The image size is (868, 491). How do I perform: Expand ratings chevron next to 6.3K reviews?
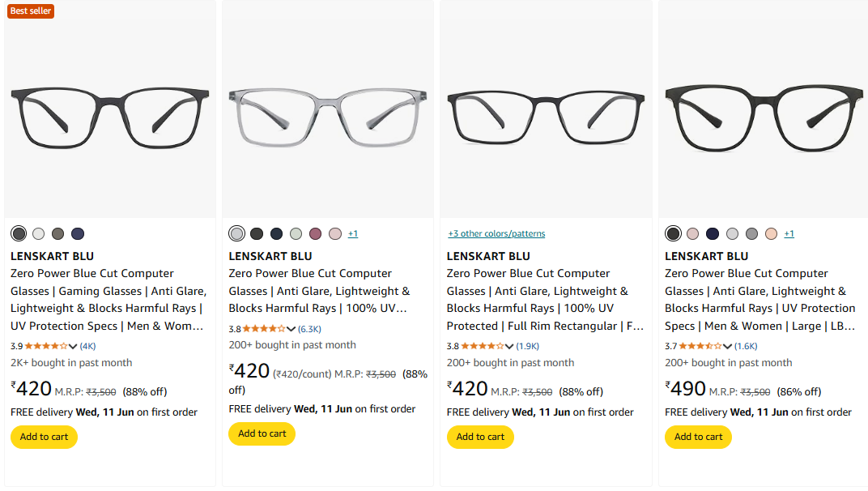tap(291, 329)
